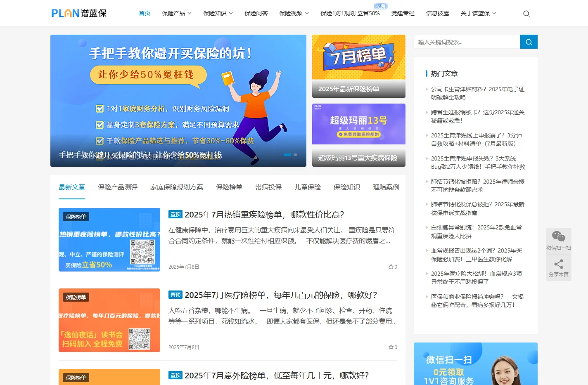Viewport: 588px width, 385px height.
Task: Click the 2025年最新保险榜单 caption
Action: (349, 89)
